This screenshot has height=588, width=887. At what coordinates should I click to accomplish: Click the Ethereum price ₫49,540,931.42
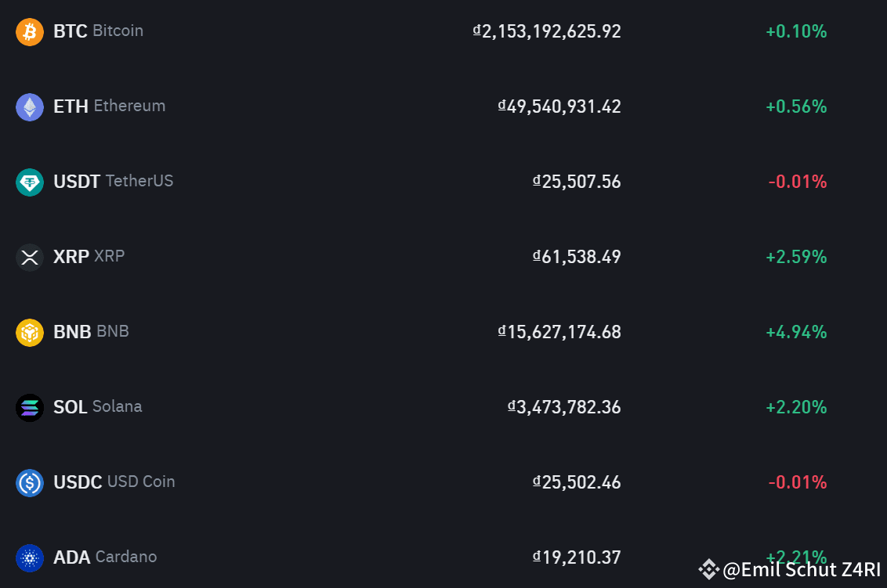(x=559, y=106)
